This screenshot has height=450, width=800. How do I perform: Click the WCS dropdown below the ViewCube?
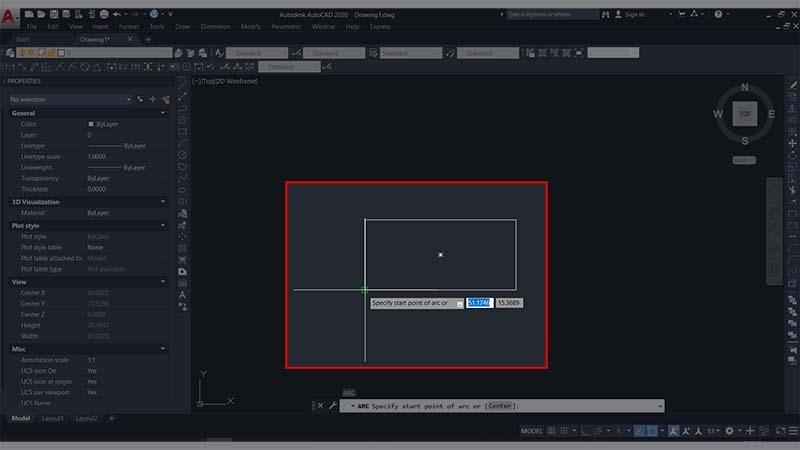(x=744, y=160)
